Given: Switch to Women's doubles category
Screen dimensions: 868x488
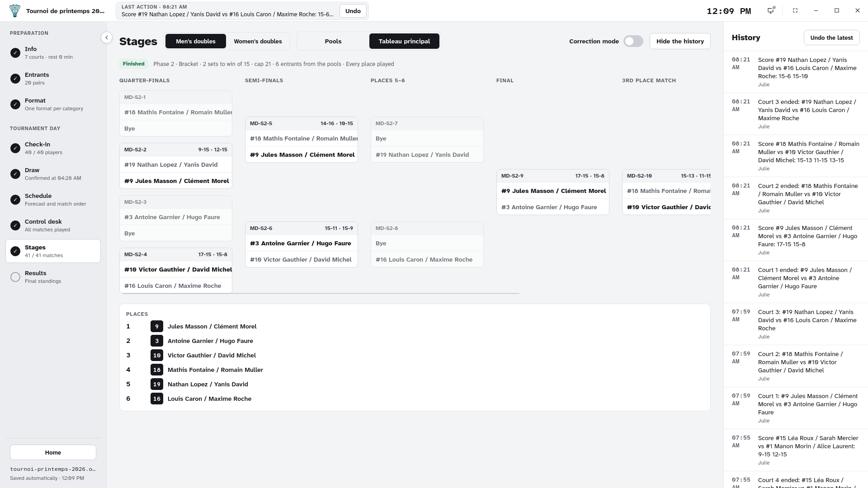Looking at the screenshot, I should pos(258,41).
